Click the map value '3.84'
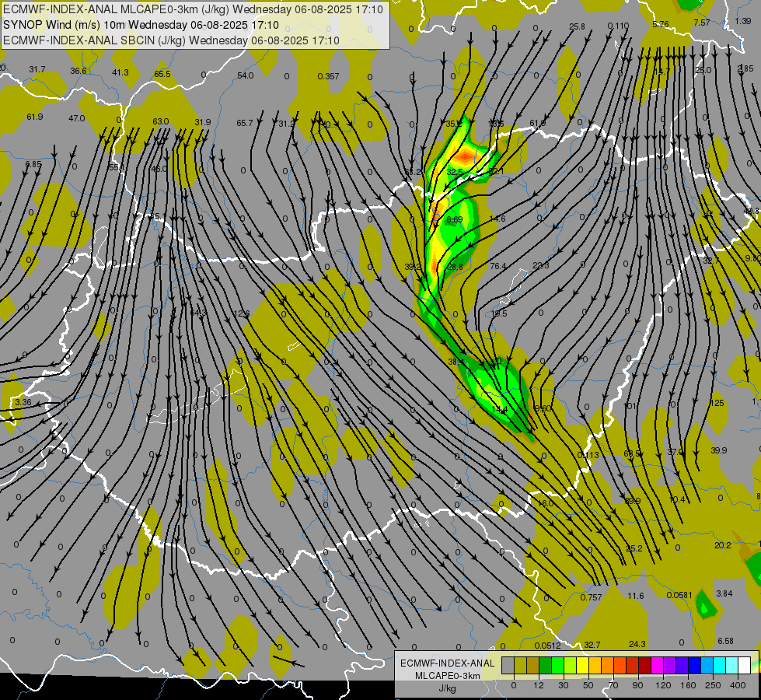 click(x=724, y=593)
